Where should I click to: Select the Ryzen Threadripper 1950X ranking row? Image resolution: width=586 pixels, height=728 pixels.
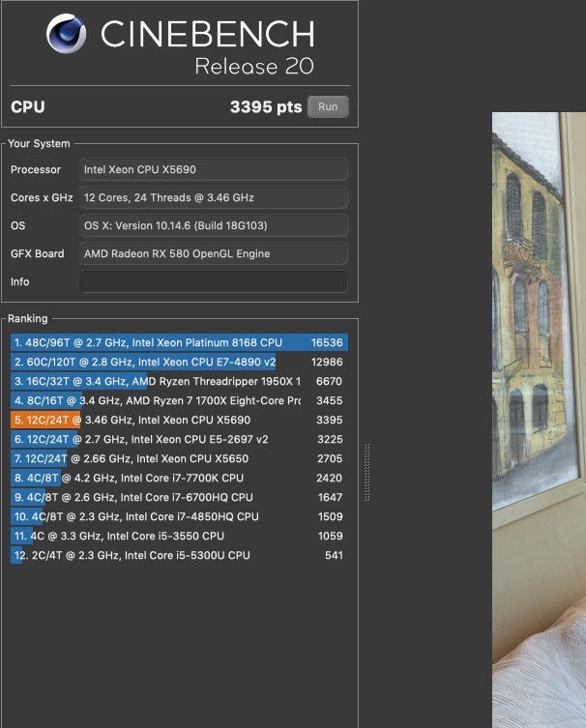[x=179, y=381]
